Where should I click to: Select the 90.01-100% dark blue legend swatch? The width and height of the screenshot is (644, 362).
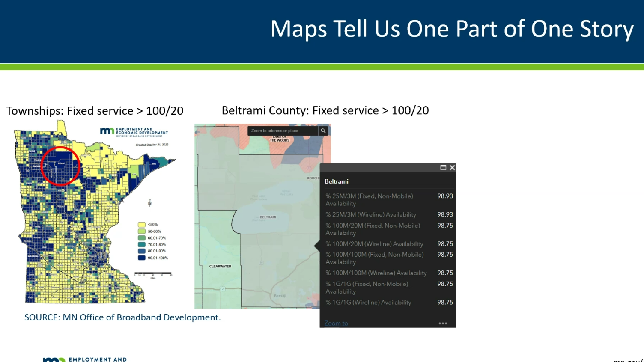(x=142, y=258)
